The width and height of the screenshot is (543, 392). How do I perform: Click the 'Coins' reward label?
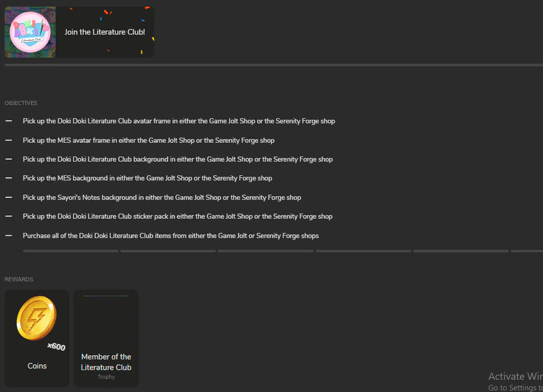coord(37,365)
